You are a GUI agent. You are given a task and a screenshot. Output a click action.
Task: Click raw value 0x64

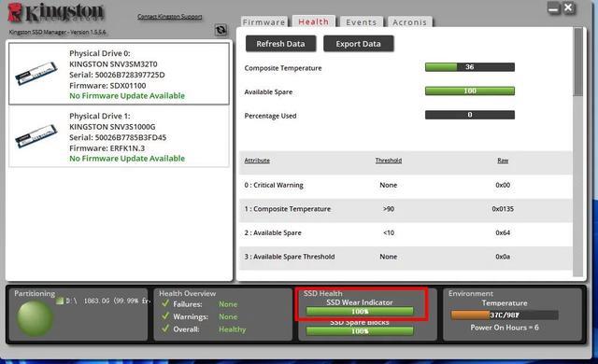503,232
